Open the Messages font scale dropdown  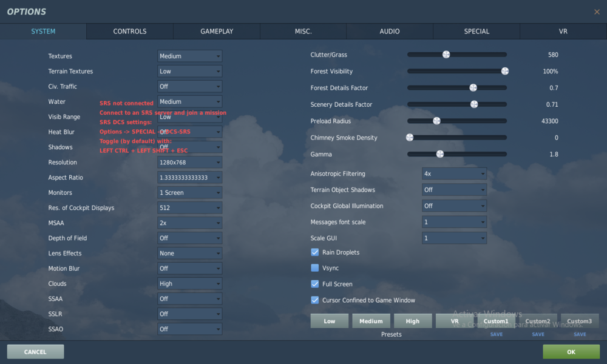[x=454, y=222]
